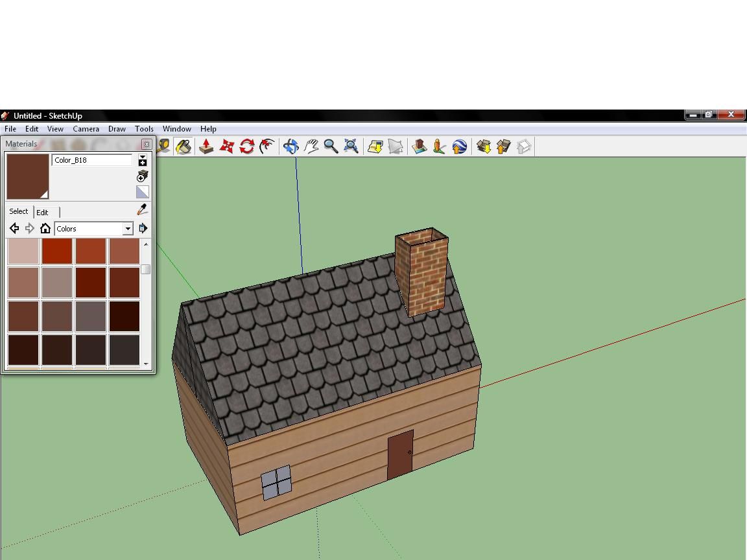Expand the material name dropdown arrow
Image resolution: width=747 pixels, height=560 pixels.
[143, 157]
